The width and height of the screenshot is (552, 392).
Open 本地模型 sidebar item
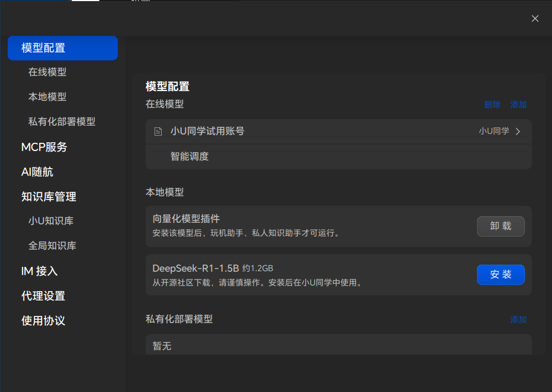[x=47, y=96]
